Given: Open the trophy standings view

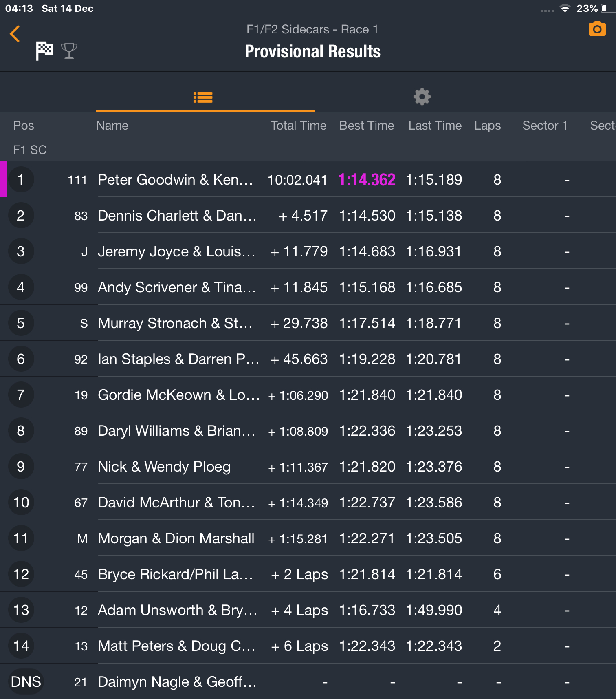Looking at the screenshot, I should click(69, 51).
